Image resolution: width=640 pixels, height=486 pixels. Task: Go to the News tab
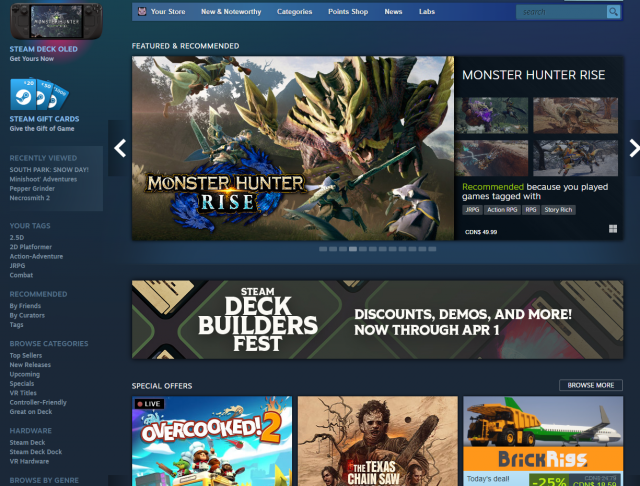(393, 12)
